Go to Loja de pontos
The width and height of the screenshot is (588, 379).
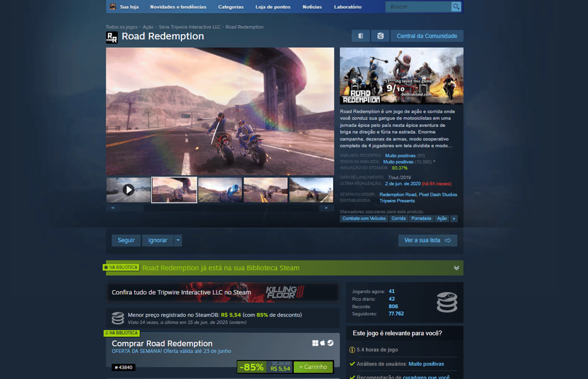[273, 7]
